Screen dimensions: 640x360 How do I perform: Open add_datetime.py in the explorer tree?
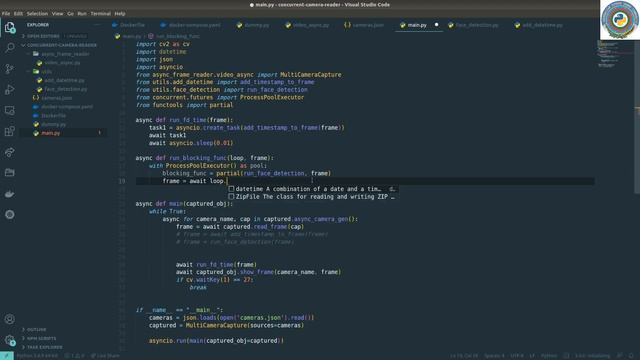(64, 80)
